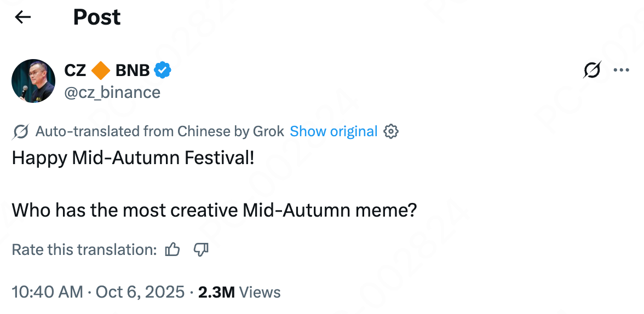Click the small Grok icon before Auto-translated
644x314 pixels.
coord(21,131)
